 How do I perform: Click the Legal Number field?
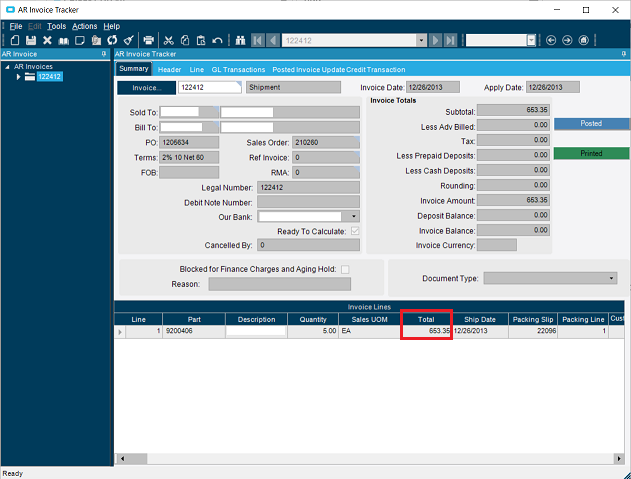tap(308, 188)
